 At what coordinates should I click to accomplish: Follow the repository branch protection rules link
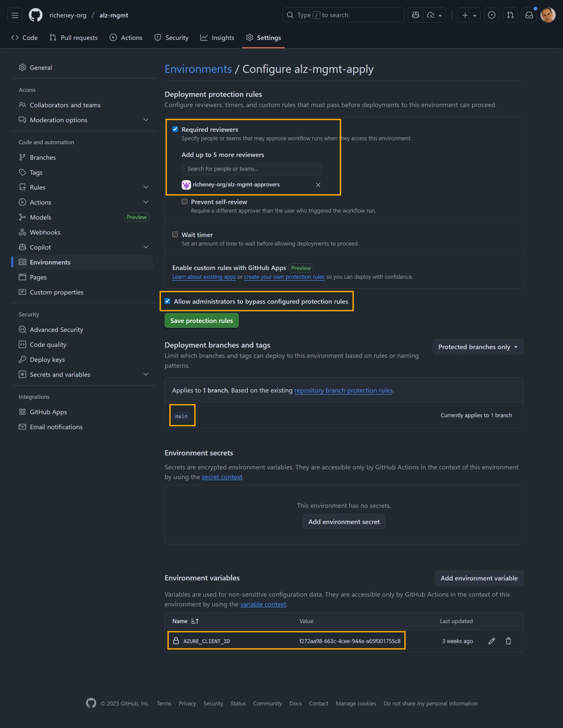tap(344, 390)
